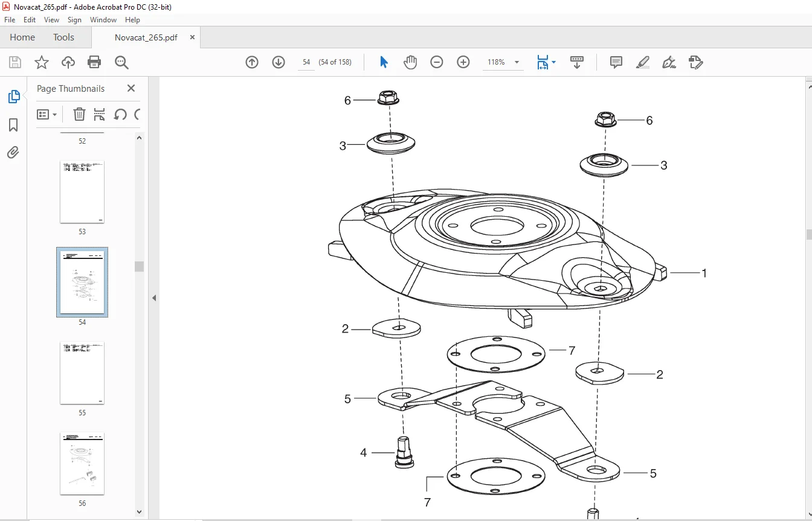The image size is (812, 521).
Task: Close the Page Thumbnails panel
Action: [131, 88]
